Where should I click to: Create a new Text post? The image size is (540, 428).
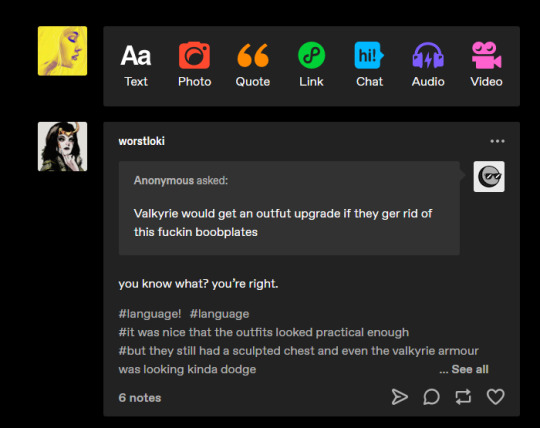tap(136, 65)
